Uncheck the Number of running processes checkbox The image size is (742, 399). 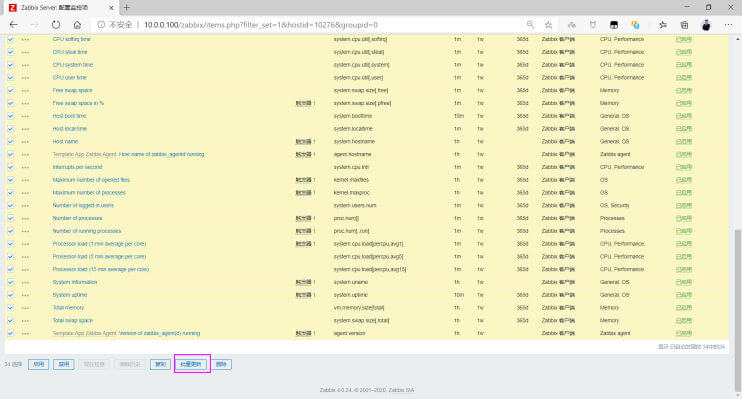click(x=10, y=231)
